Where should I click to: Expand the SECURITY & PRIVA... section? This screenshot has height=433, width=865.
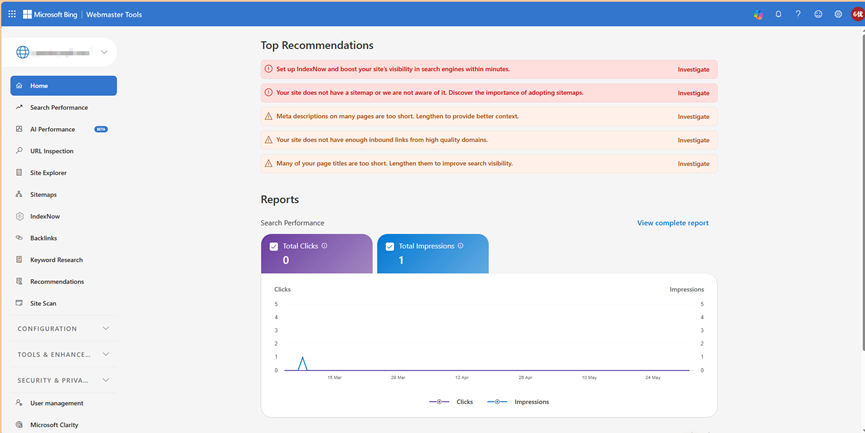pos(63,380)
